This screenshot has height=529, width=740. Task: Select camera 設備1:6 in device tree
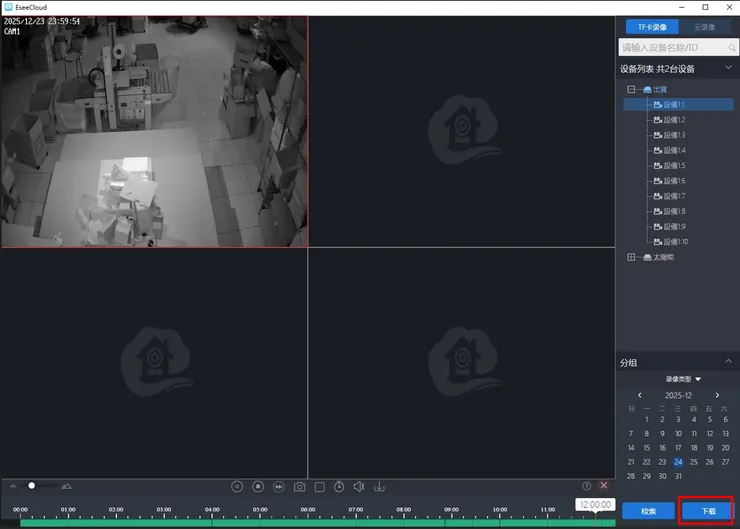click(669, 181)
